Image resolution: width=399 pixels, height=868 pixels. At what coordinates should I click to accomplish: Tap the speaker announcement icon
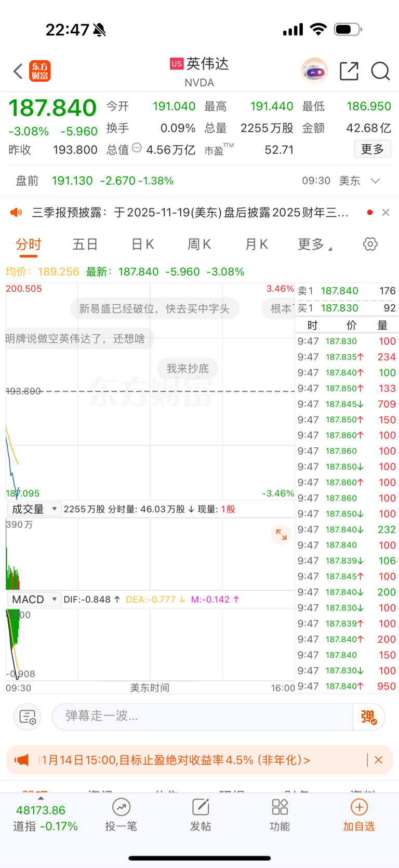click(16, 212)
